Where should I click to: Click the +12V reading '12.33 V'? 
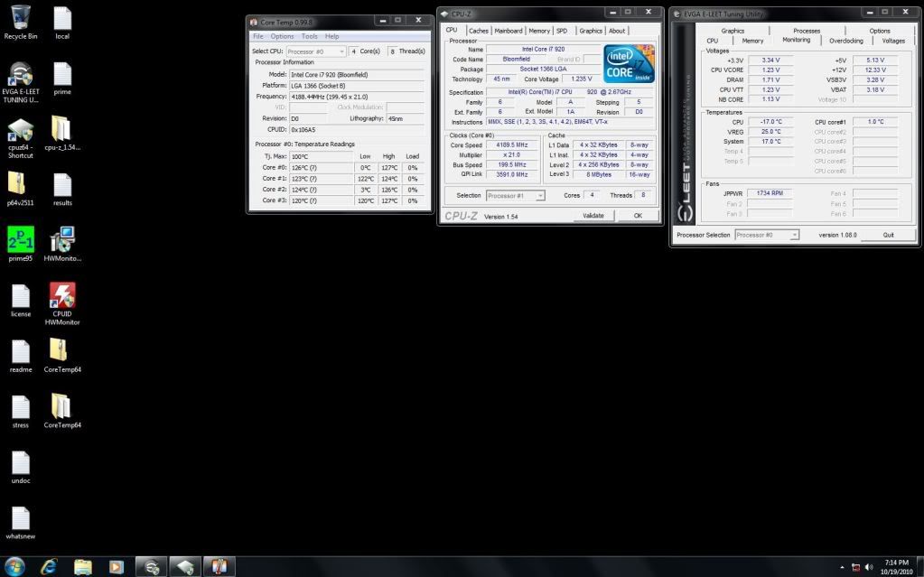[x=875, y=70]
